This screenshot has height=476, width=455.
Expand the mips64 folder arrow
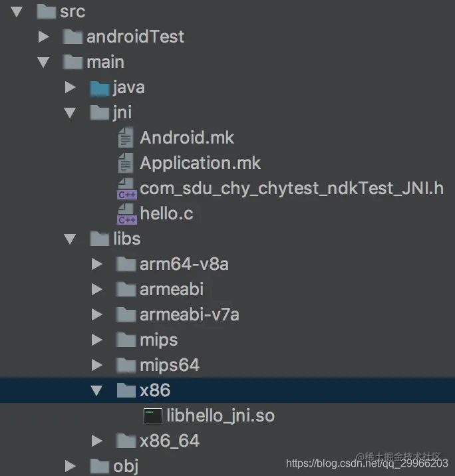(97, 365)
